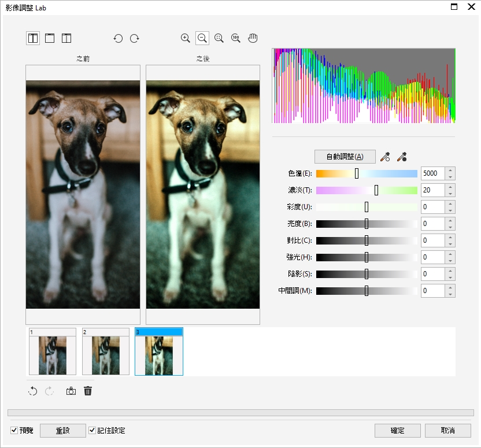Click the zoom out magnifier
Image resolution: width=481 pixels, height=448 pixels.
(x=202, y=38)
